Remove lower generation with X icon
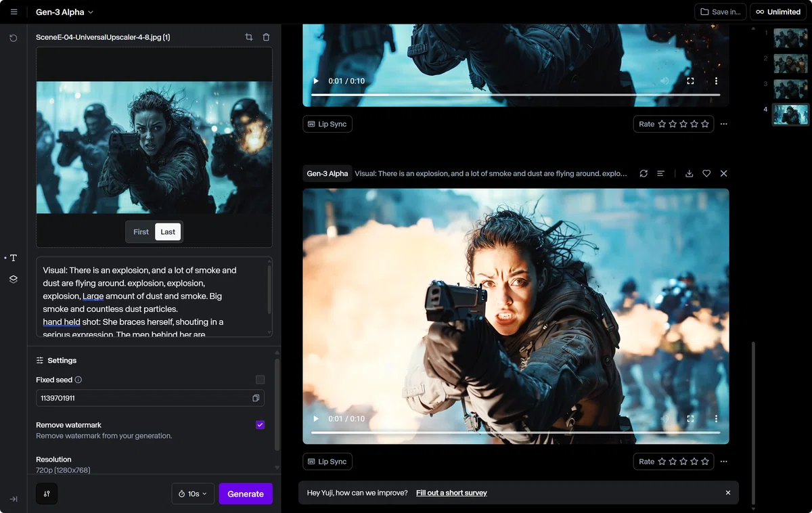Screen dimensions: 812x513 pyautogui.click(x=723, y=173)
